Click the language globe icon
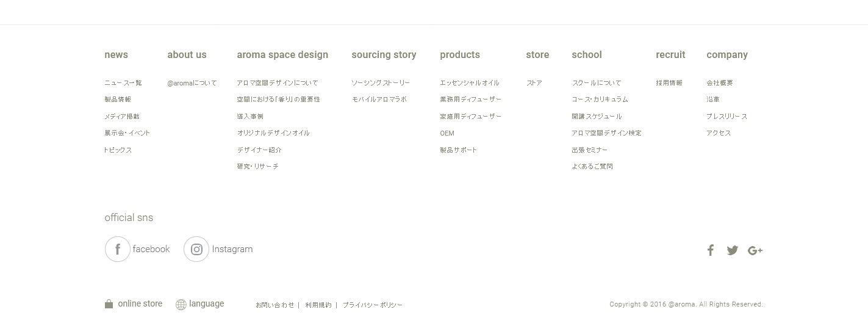The width and height of the screenshot is (868, 323). click(x=181, y=305)
